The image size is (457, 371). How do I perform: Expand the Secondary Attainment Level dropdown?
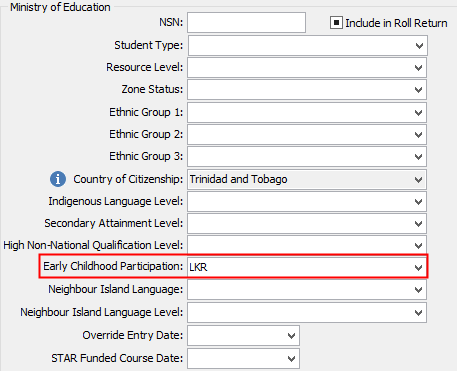tap(307, 223)
